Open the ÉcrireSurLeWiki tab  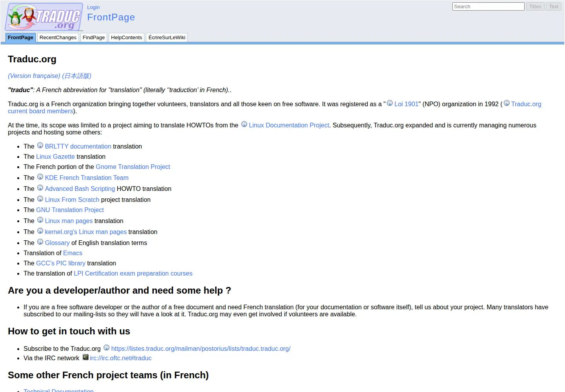coord(167,38)
